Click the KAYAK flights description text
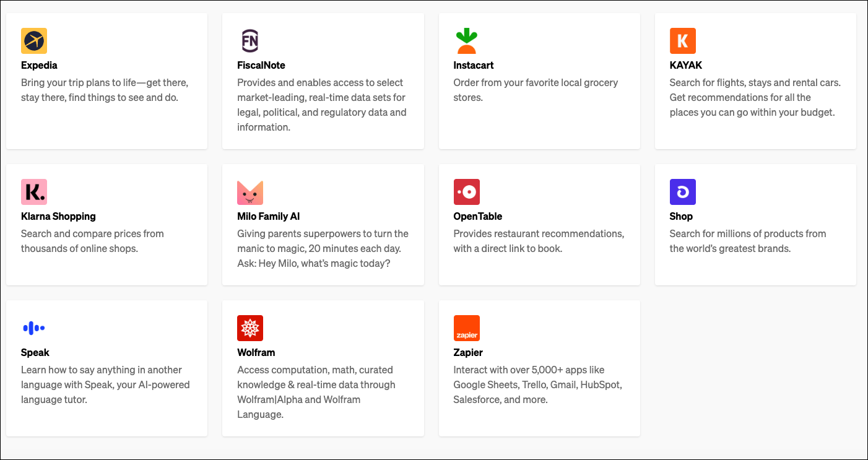 click(755, 97)
